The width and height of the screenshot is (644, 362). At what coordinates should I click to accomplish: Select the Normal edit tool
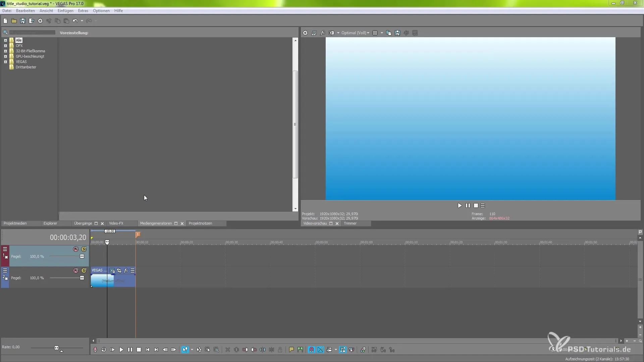(185, 350)
